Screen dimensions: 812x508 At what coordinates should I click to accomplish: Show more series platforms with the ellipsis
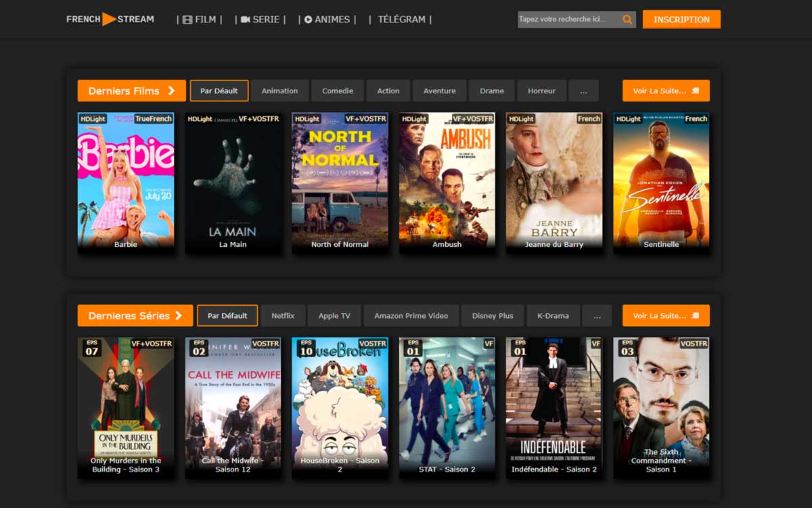pos(597,315)
